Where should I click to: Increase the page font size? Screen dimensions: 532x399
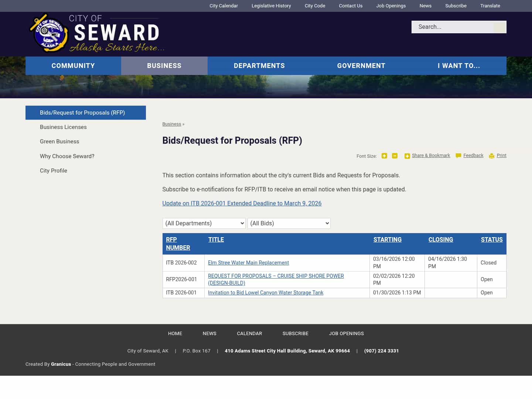(x=384, y=156)
